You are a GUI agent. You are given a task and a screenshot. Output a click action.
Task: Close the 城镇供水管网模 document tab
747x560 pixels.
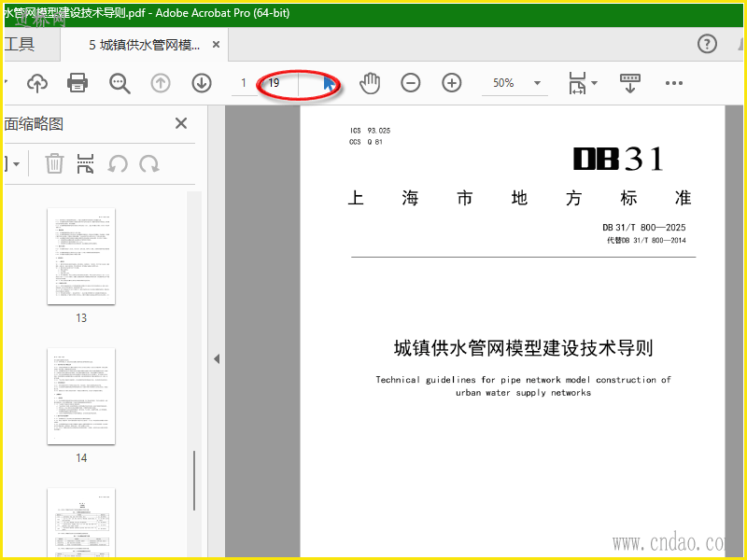coord(216,44)
